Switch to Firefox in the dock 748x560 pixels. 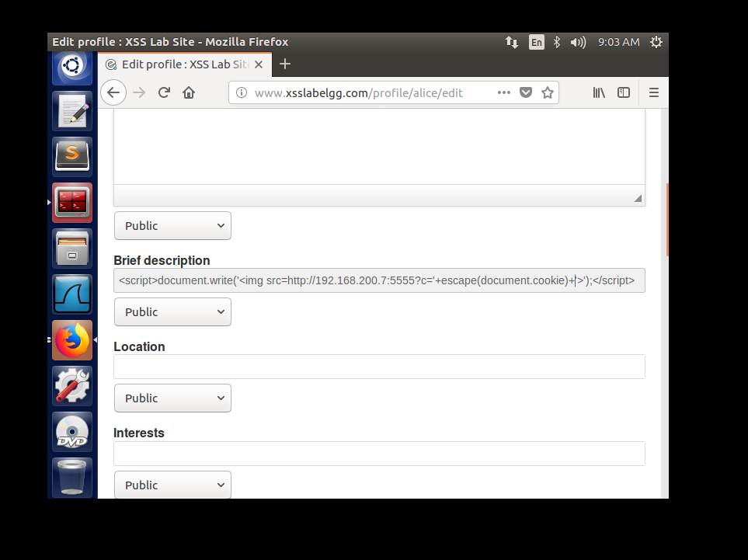point(72,340)
